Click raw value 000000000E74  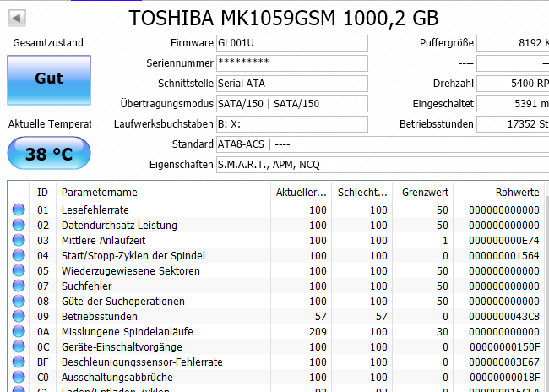[504, 240]
